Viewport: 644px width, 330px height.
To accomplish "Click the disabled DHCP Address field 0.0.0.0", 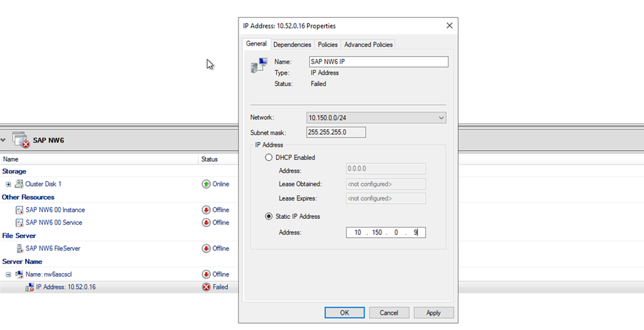I will [x=386, y=169].
